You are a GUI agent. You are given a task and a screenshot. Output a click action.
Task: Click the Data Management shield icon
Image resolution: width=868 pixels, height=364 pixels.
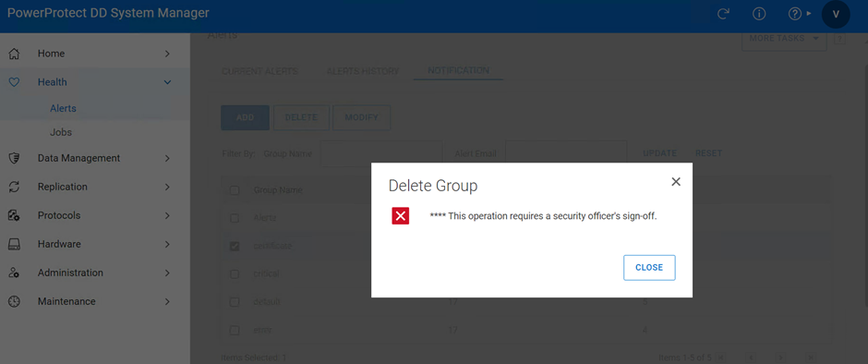coord(15,158)
